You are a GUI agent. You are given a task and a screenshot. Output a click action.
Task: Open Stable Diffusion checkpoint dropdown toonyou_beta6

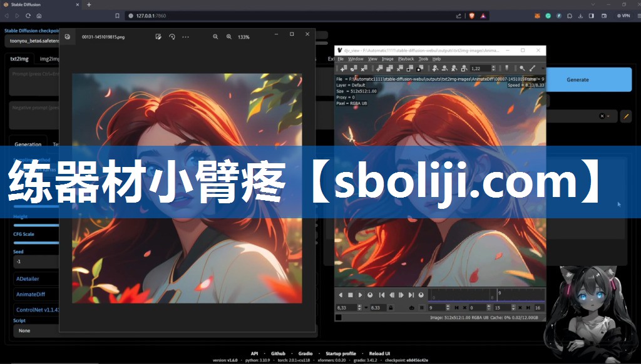coord(33,41)
